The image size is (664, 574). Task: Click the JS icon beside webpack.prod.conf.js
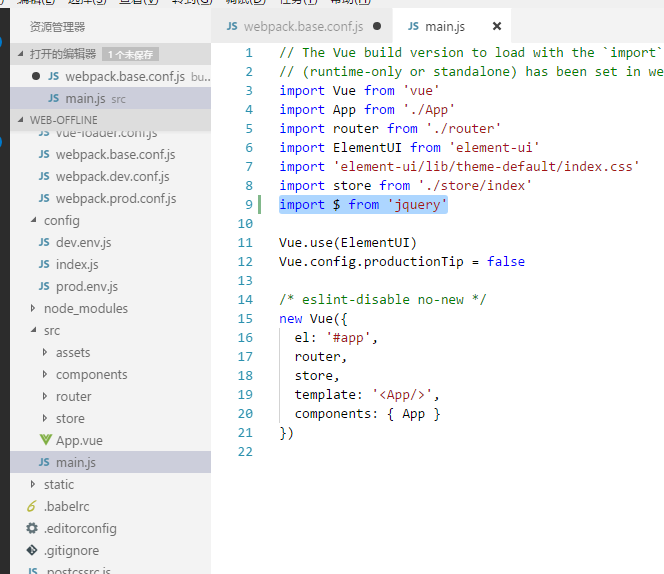click(x=44, y=198)
